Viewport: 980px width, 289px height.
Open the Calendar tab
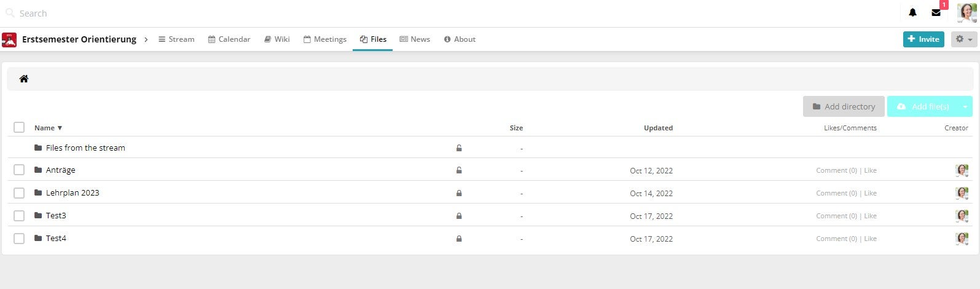pyautogui.click(x=229, y=39)
